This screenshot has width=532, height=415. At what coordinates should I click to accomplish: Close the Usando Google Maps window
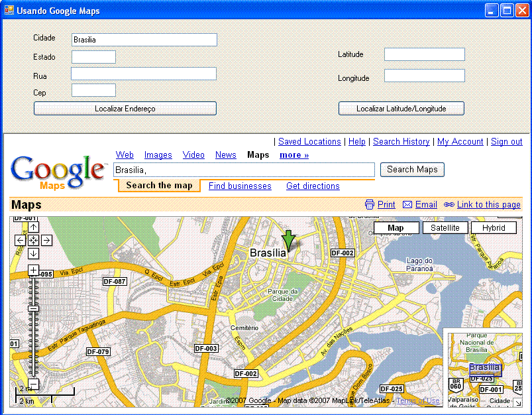[x=522, y=11]
